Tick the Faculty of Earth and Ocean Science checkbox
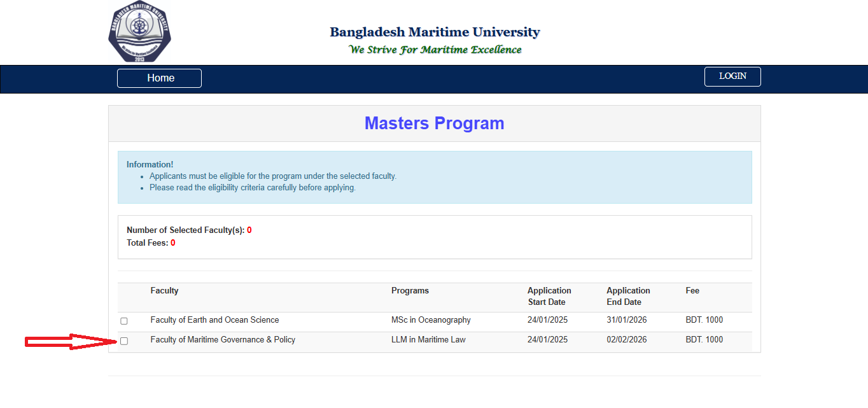Screen dimensions: 868x408 tap(124, 321)
